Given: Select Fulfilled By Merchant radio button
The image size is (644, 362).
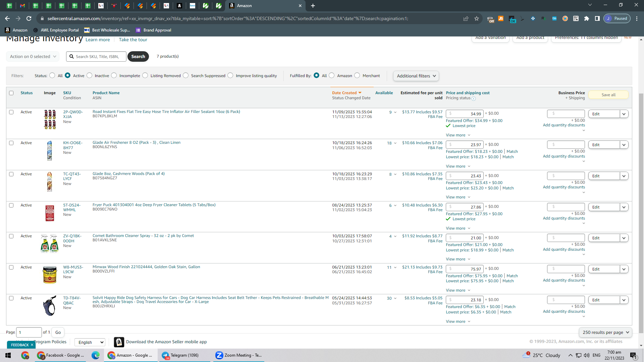Looking at the screenshot, I should 357,75.
